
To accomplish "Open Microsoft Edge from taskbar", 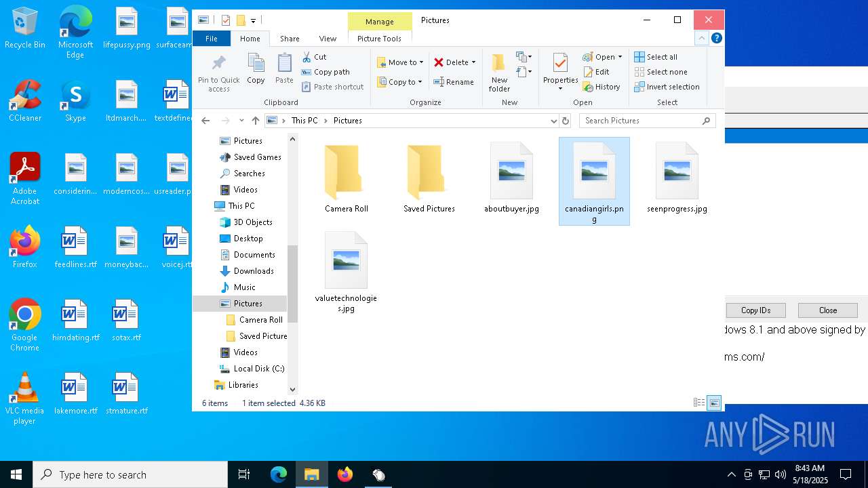I will (x=279, y=474).
